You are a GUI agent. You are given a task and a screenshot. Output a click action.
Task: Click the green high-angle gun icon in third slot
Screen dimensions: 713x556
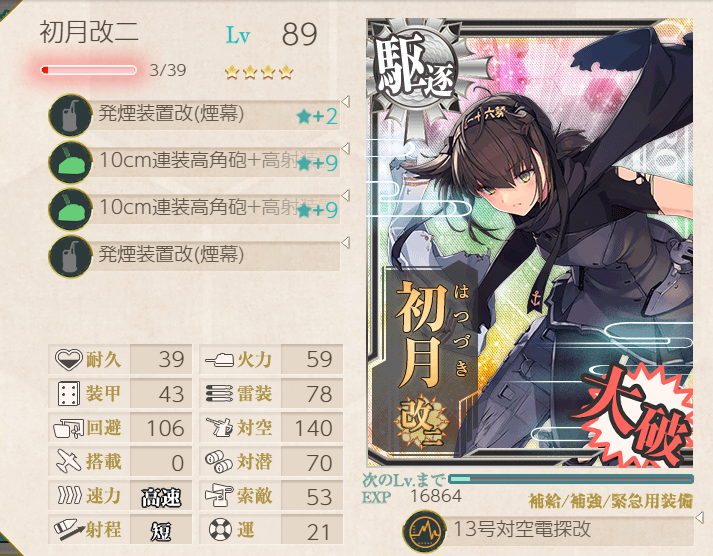pos(70,210)
